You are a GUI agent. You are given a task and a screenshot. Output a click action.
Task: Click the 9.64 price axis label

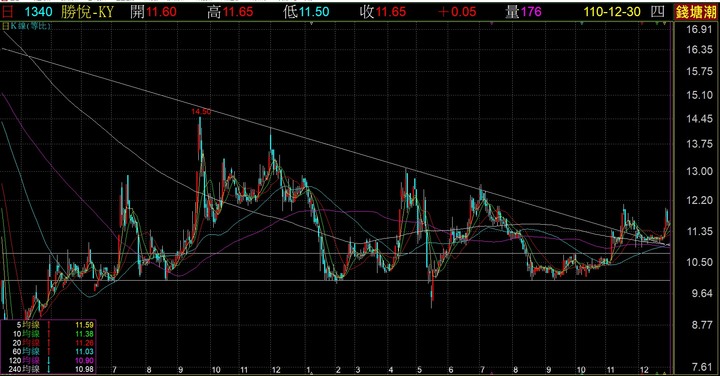pyautogui.click(x=702, y=293)
